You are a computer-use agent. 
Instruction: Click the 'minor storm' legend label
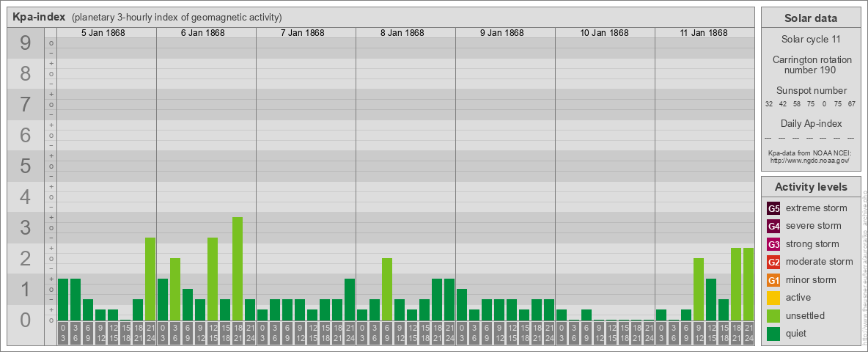coord(811,280)
